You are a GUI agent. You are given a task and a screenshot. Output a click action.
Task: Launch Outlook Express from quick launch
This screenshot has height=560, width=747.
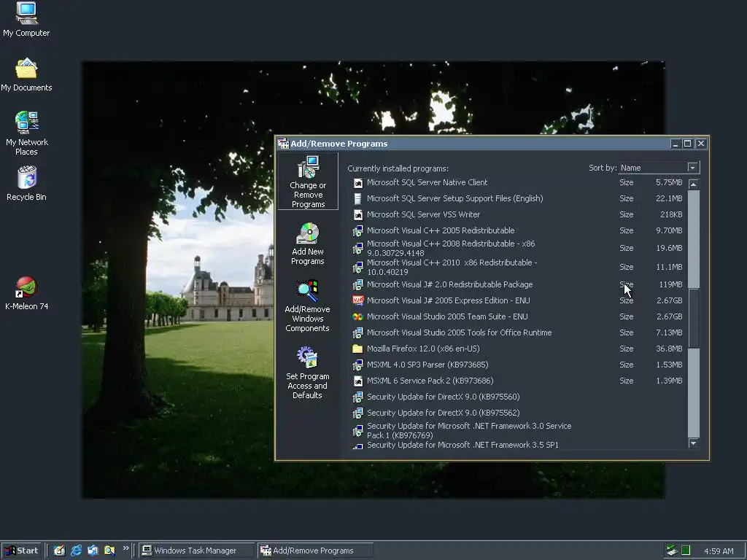(93, 551)
